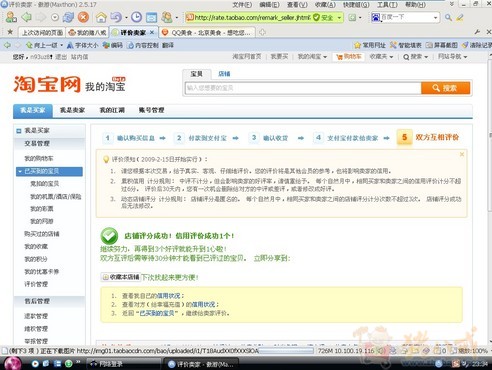
Task: Click the refresh page icon
Action: [x=69, y=17]
